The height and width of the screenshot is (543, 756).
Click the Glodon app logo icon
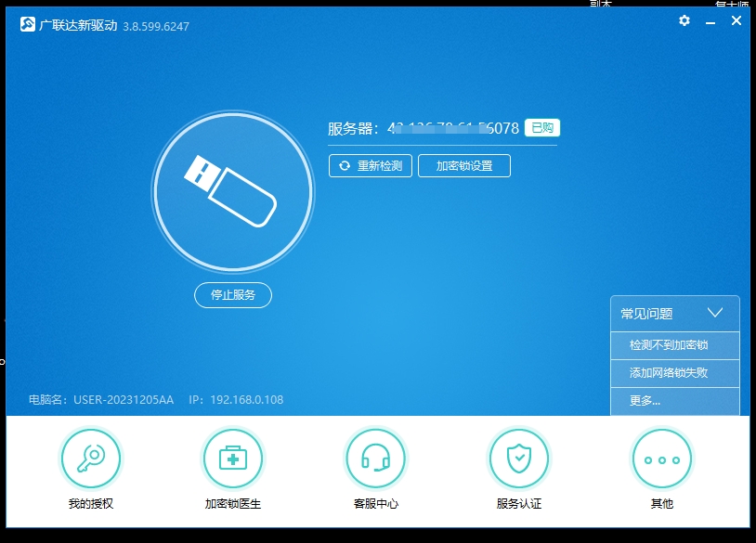[x=28, y=23]
